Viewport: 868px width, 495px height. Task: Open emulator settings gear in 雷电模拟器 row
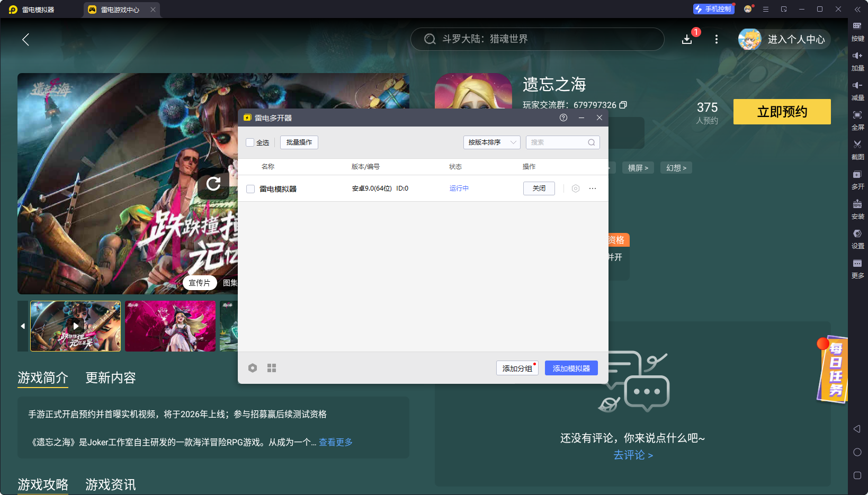pyautogui.click(x=576, y=188)
